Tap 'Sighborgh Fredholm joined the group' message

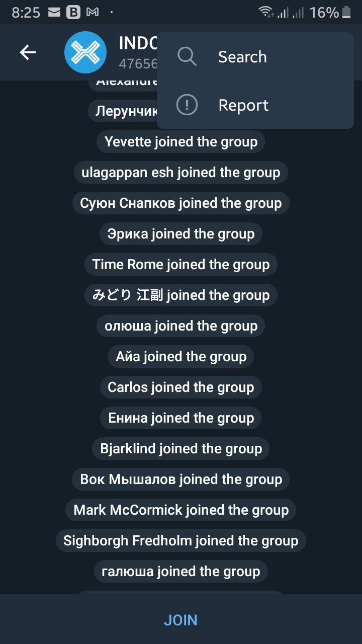(x=181, y=541)
